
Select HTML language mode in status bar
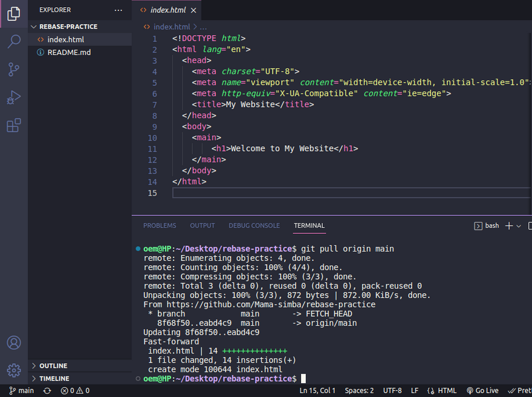442,390
